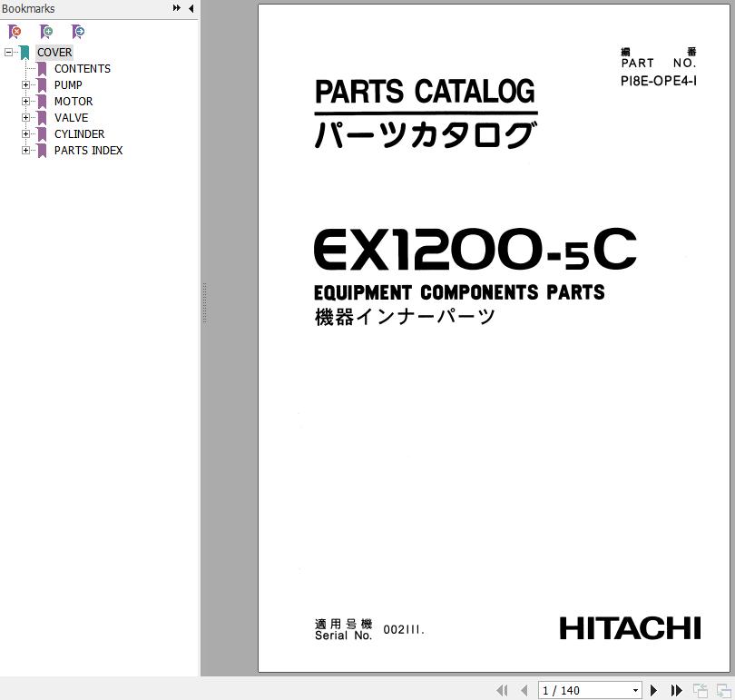Expand all bookmarks double-arrow icon
This screenshot has height=700, width=735.
(x=177, y=8)
